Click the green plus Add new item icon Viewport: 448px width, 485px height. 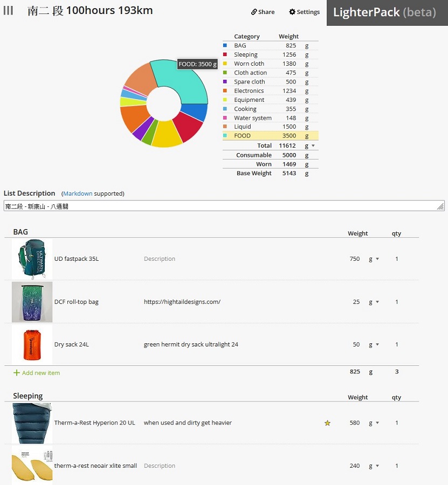point(16,373)
